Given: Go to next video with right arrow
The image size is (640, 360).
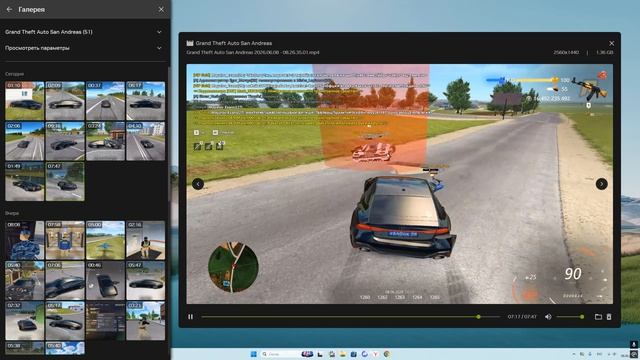Looking at the screenshot, I should [x=602, y=184].
